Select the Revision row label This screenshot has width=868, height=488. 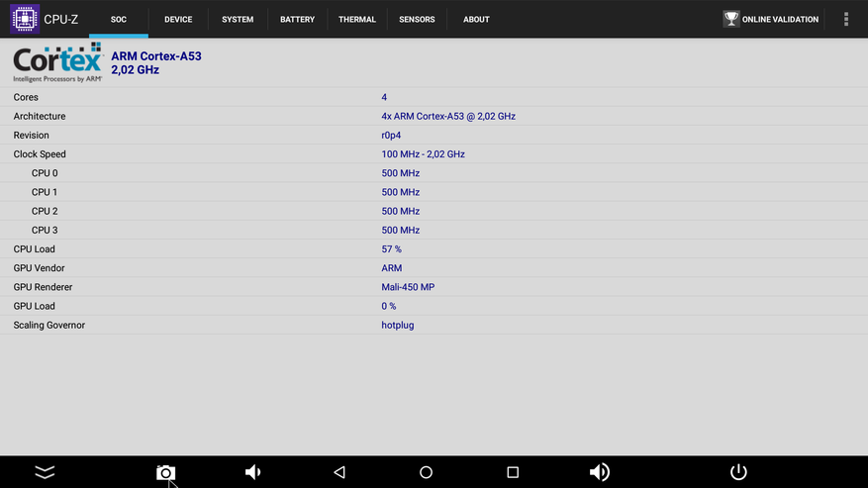tap(31, 136)
